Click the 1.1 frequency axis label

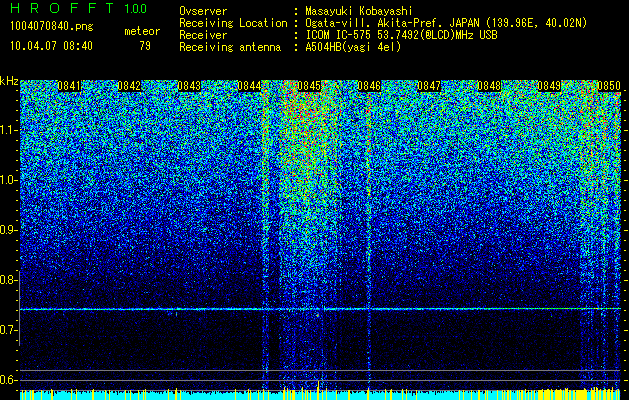pos(8,130)
